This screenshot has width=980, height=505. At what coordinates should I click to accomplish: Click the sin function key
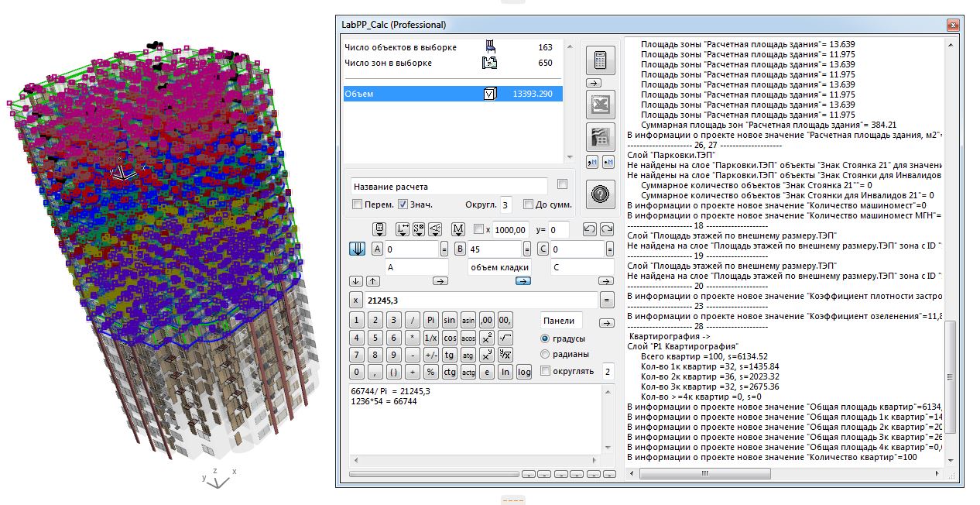[450, 321]
